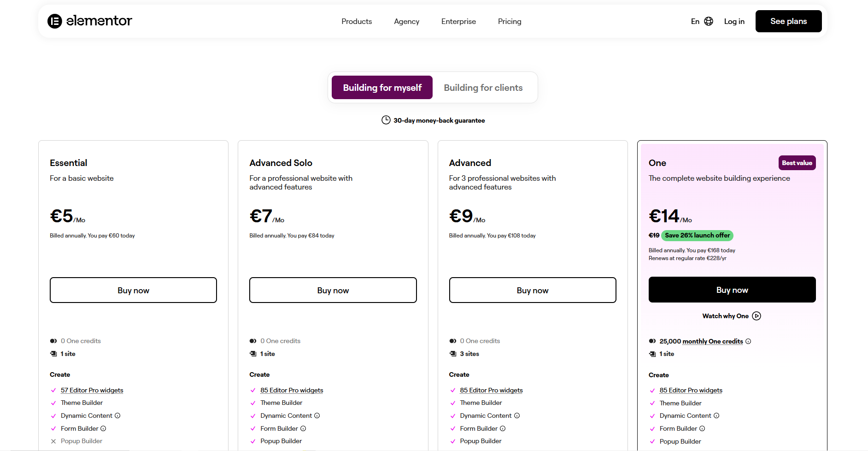Viewport: 868px width, 451px height.
Task: Click the Elementor logo
Action: (90, 21)
